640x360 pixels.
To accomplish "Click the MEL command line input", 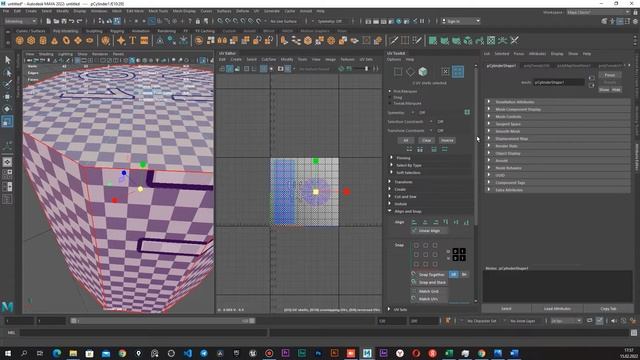I will 144,333.
